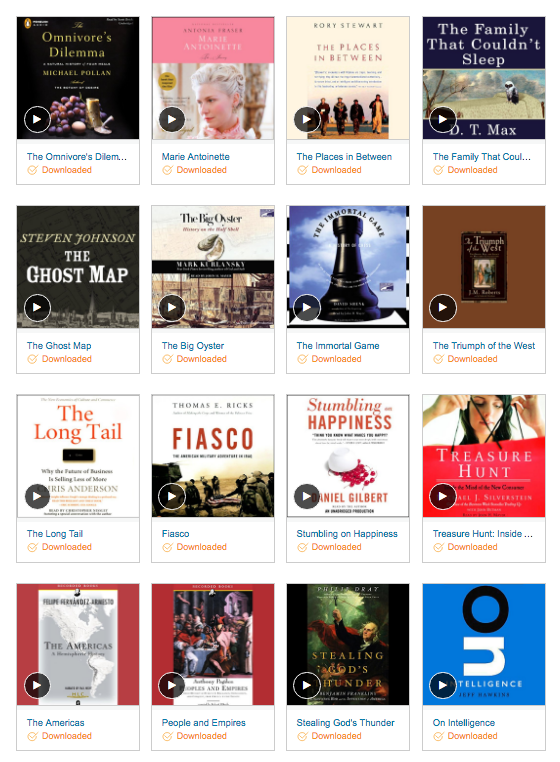Start playback of The Big Oyster
This screenshot has height=762, width=560.
point(172,308)
